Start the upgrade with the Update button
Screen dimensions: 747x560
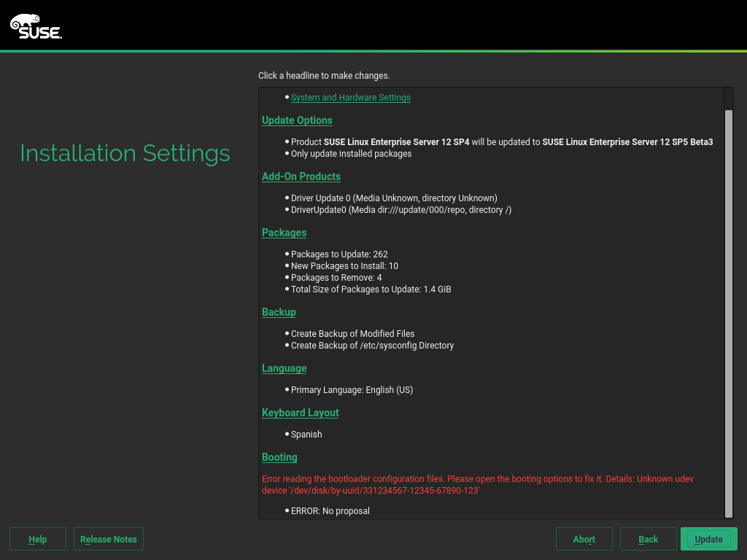[x=708, y=540]
